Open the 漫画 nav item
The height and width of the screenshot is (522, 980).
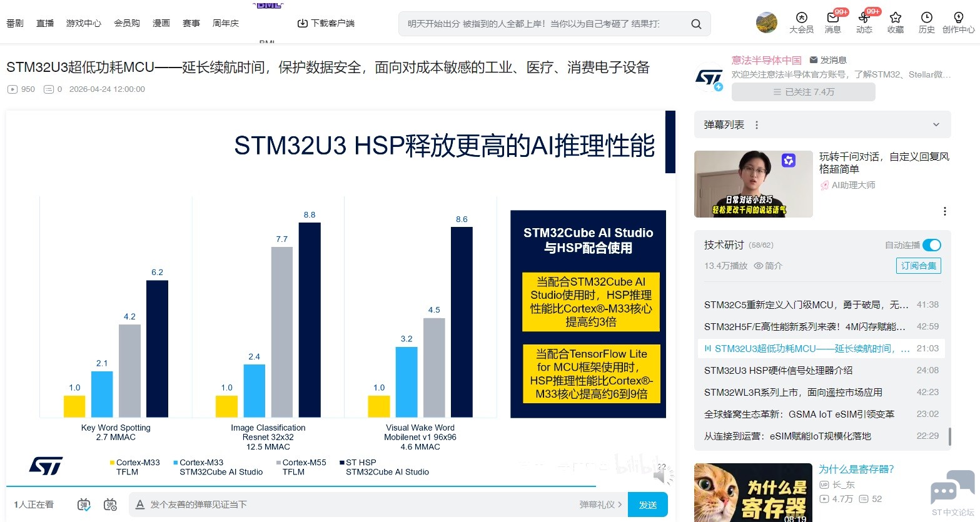(161, 23)
